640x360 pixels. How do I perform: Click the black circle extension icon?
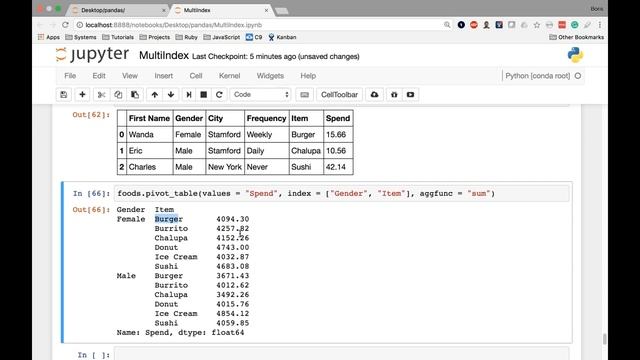pos(461,25)
